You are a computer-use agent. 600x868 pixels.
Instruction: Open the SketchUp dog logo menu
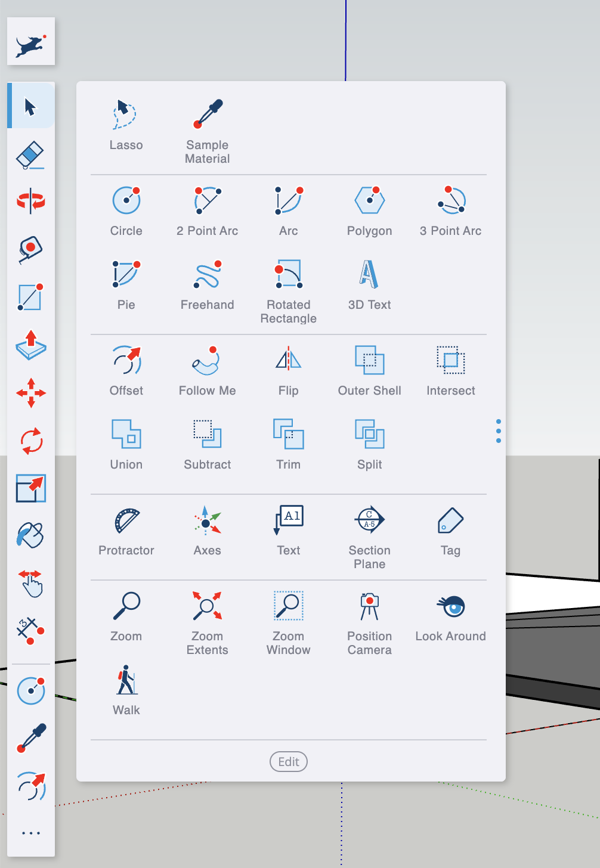pos(31,41)
